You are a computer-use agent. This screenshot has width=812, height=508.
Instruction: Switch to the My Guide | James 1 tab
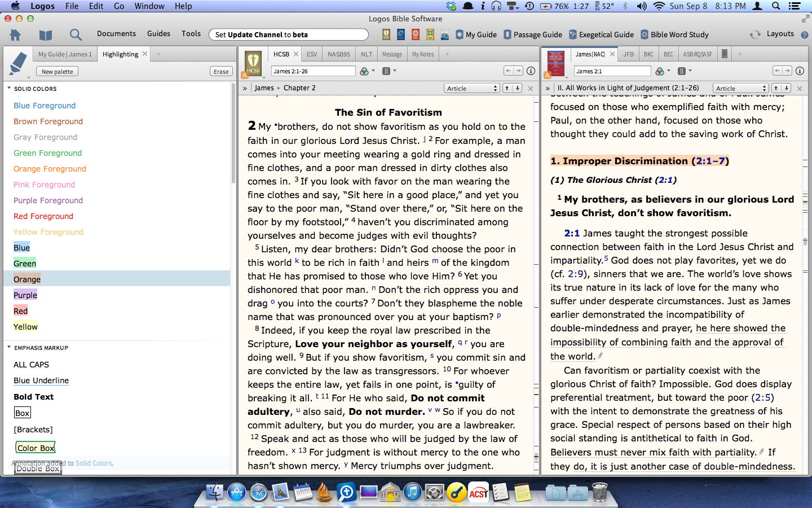coord(65,54)
